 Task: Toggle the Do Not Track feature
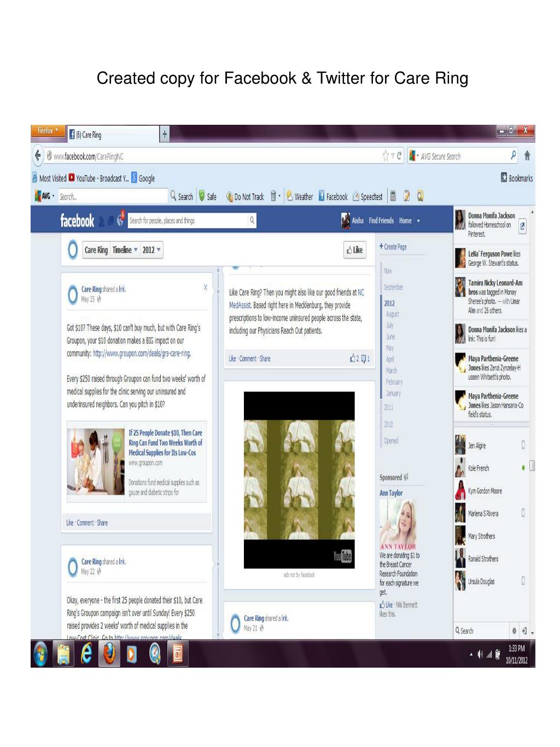pyautogui.click(x=245, y=196)
